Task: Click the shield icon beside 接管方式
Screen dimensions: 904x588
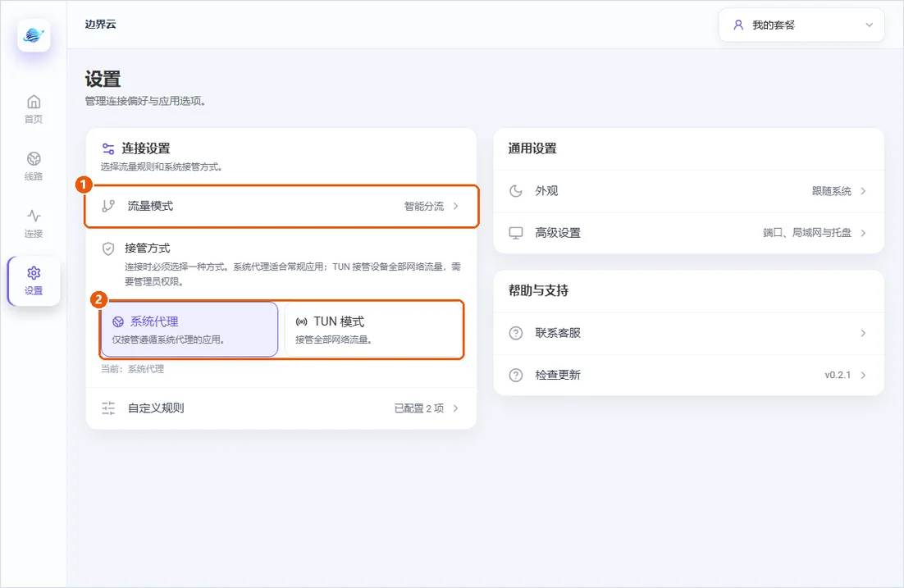Action: click(x=107, y=248)
